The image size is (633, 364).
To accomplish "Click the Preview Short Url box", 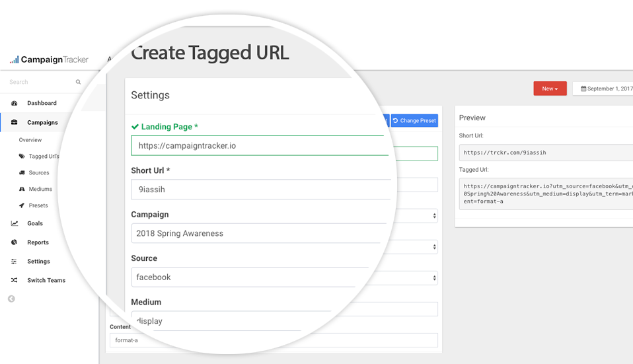I will tap(546, 153).
